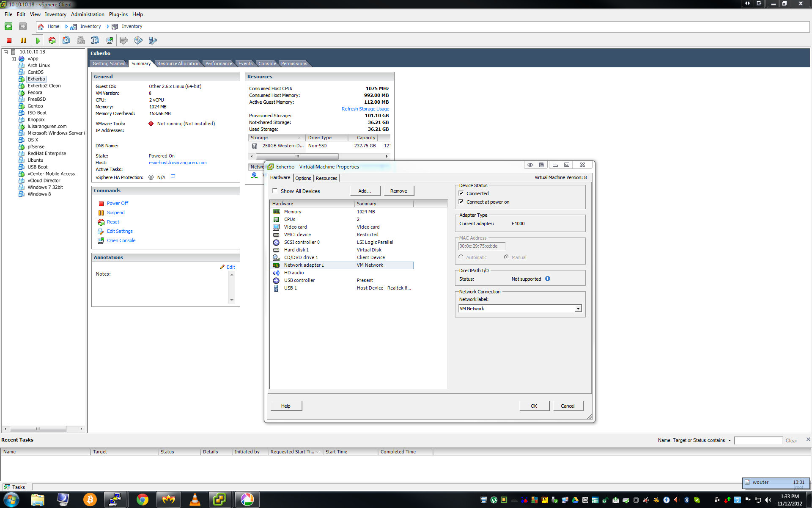Launch the VM console toolbar icon
812x508 pixels.
(110, 41)
